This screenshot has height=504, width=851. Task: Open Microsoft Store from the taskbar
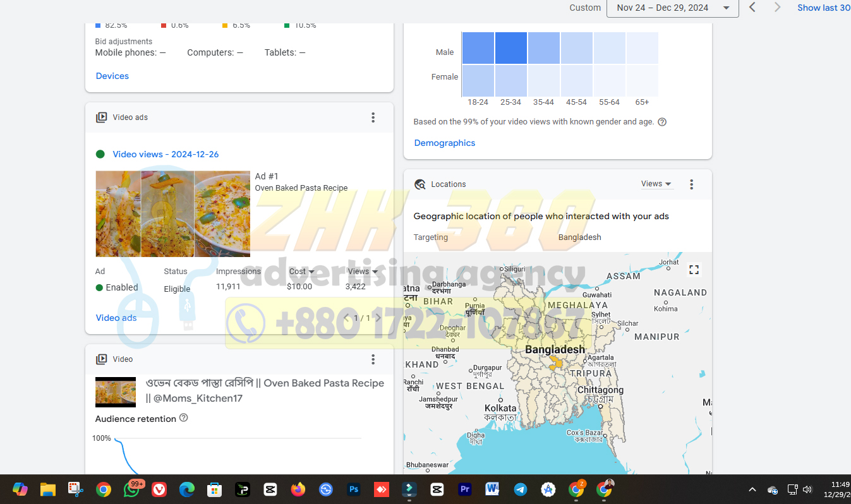pyautogui.click(x=214, y=489)
